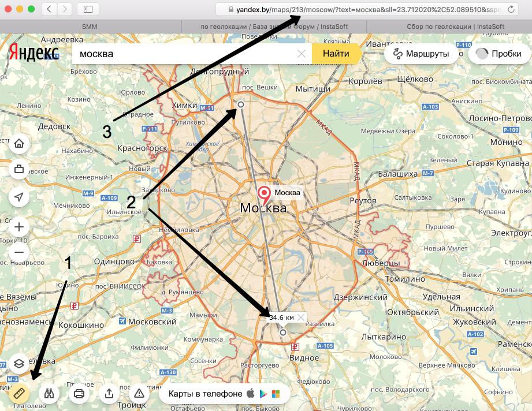Set home address with house icon

tap(19, 143)
